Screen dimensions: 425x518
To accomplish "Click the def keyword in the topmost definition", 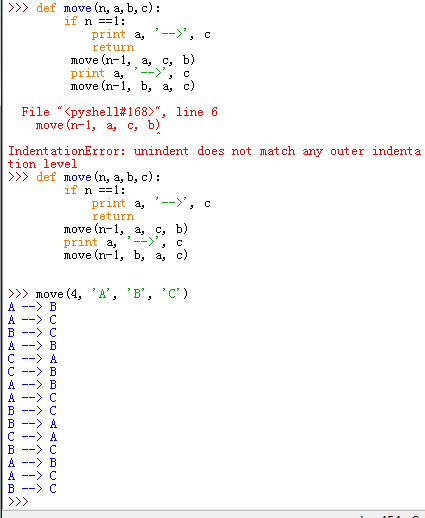I will coord(46,8).
